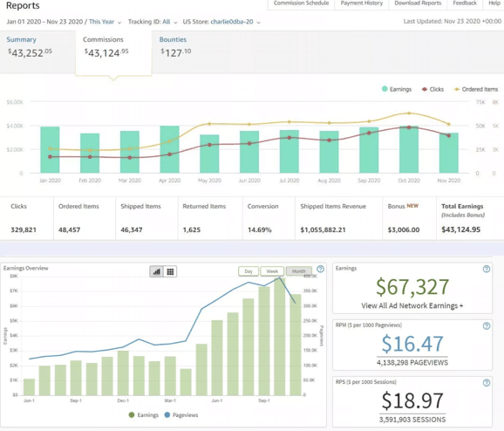Open help icon for RPM panel
Viewport: 504px width, 431px height.
(x=487, y=325)
